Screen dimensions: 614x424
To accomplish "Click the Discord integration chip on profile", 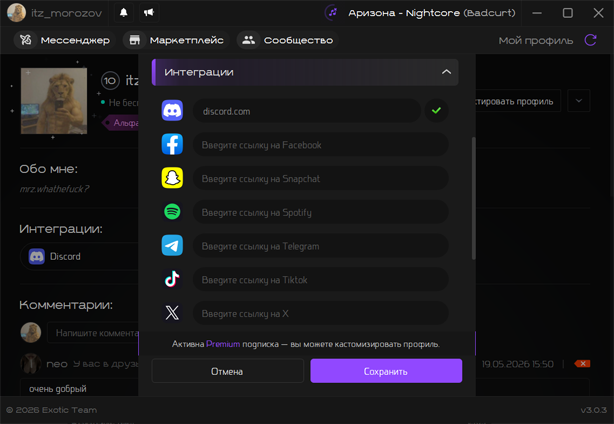I will click(80, 256).
